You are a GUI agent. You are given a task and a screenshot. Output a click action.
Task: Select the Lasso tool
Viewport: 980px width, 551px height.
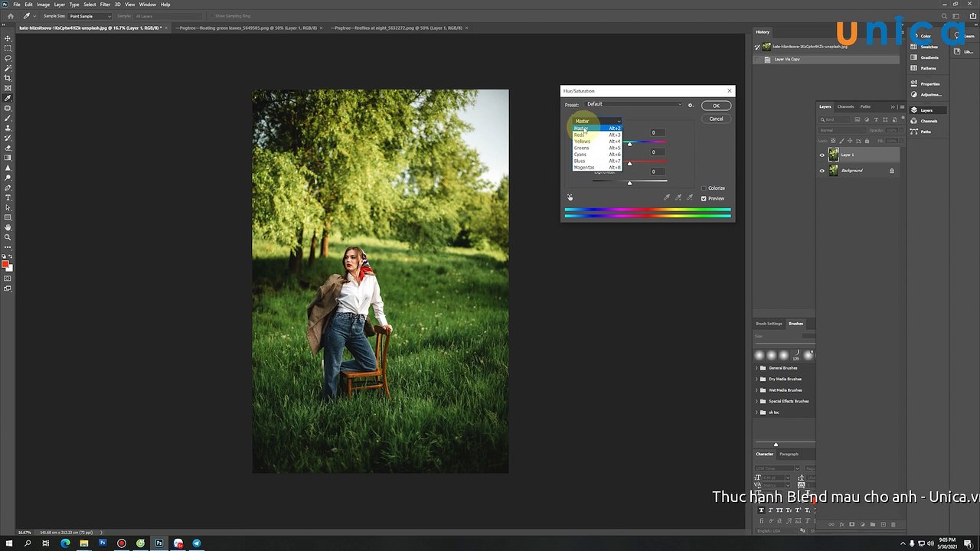tap(8, 58)
